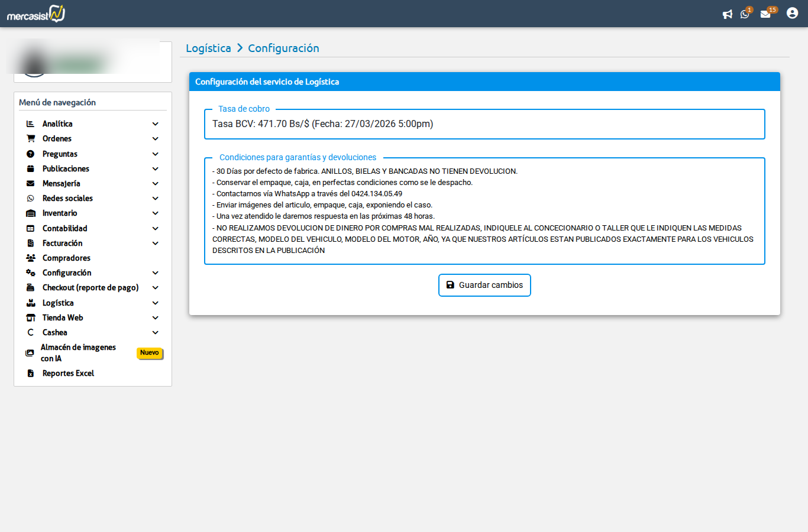
Task: Click the Ordenes shopping cart icon
Action: pyautogui.click(x=30, y=138)
